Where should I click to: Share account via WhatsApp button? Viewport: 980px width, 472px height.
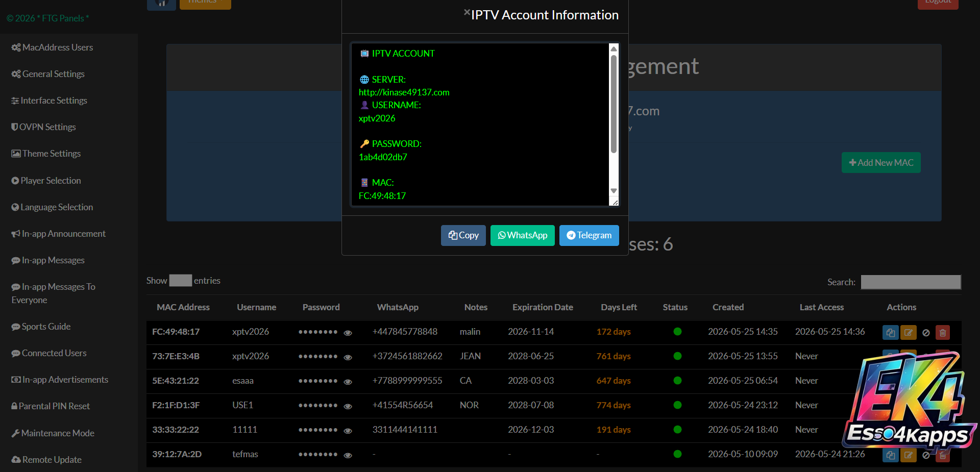(x=523, y=235)
